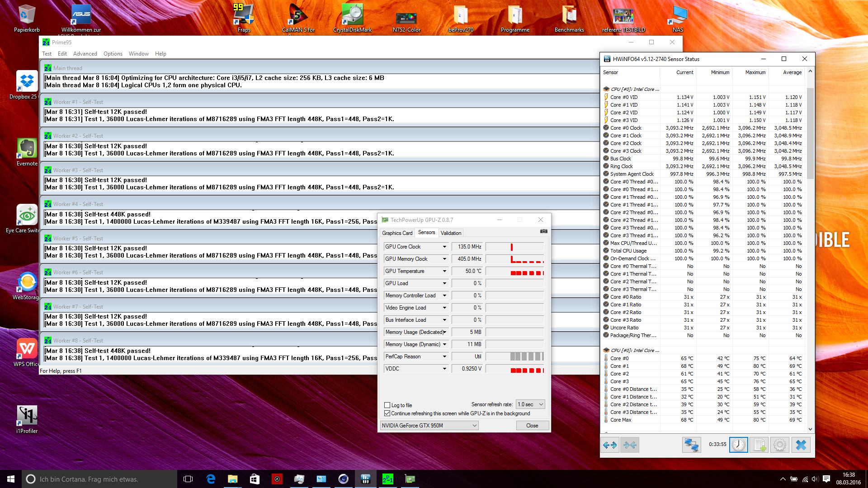Click HWiNFO collapse columns arrows button
This screenshot has height=488, width=868.
[x=630, y=445]
